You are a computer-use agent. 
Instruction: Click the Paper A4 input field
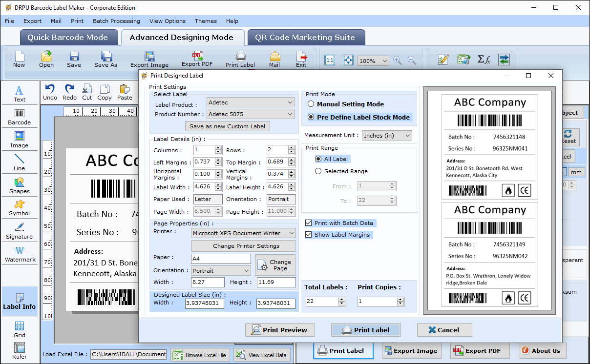221,259
